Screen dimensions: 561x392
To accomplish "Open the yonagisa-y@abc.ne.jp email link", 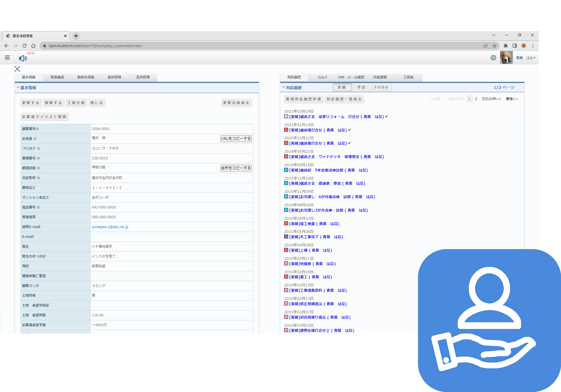I will 110,227.
